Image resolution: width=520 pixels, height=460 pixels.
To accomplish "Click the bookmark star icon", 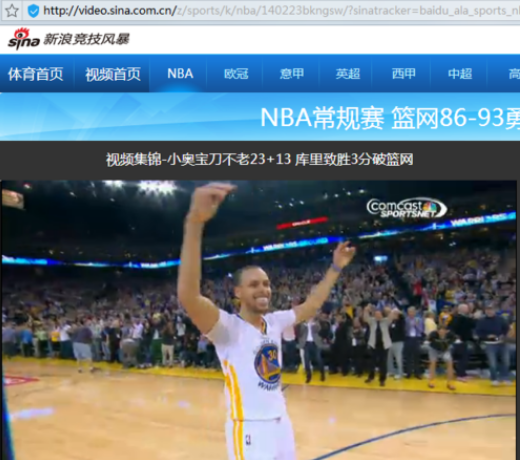I will (12, 11).
